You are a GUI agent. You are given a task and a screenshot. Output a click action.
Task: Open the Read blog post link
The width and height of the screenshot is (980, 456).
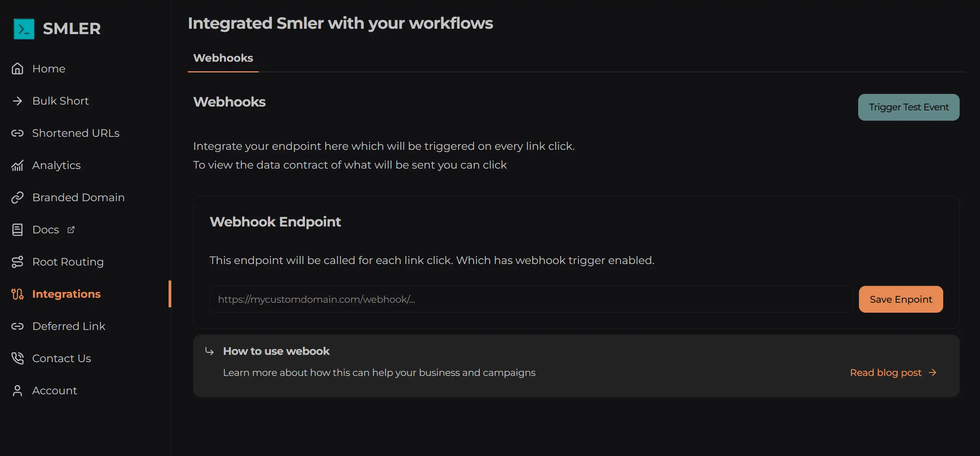[x=885, y=372]
